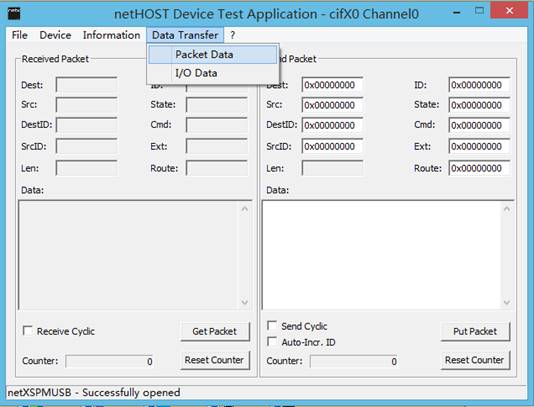Click down arrow of Send Data scrollbar
The image size is (534, 407).
(x=507, y=302)
